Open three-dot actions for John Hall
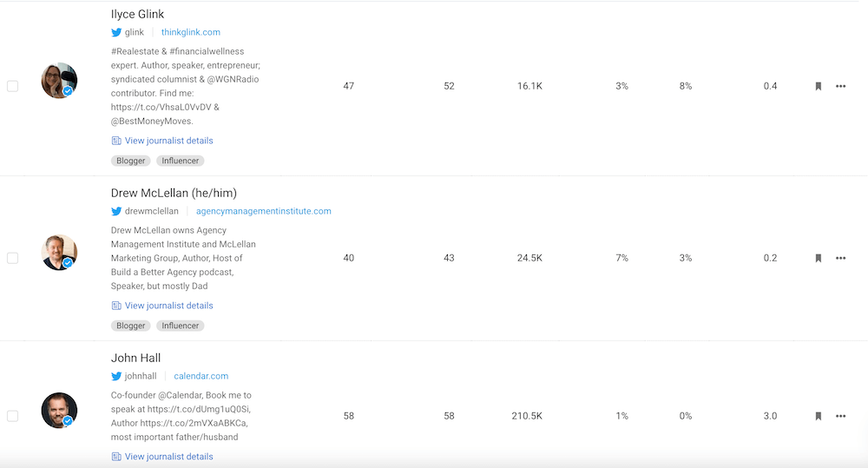This screenshot has width=868, height=468. [840, 416]
